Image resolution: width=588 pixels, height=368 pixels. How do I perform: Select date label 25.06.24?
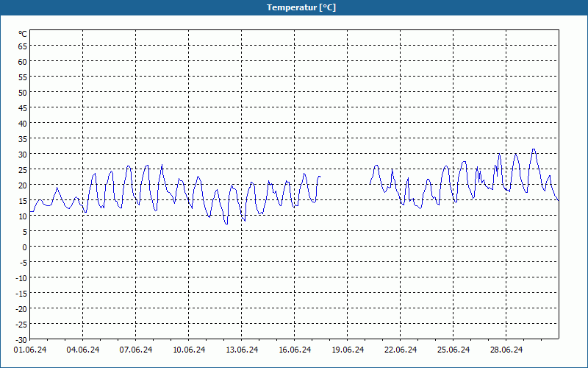pos(453,350)
